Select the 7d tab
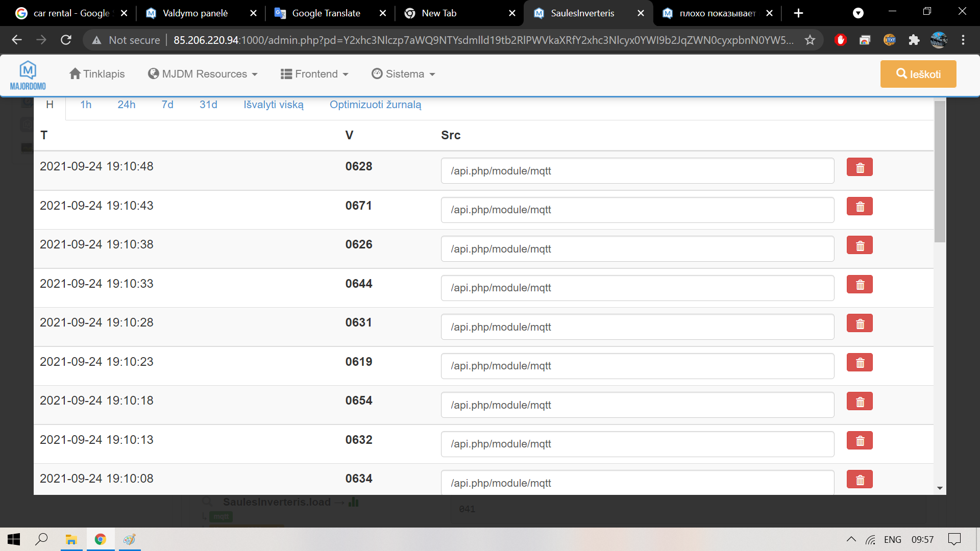This screenshot has width=980, height=551. (167, 105)
